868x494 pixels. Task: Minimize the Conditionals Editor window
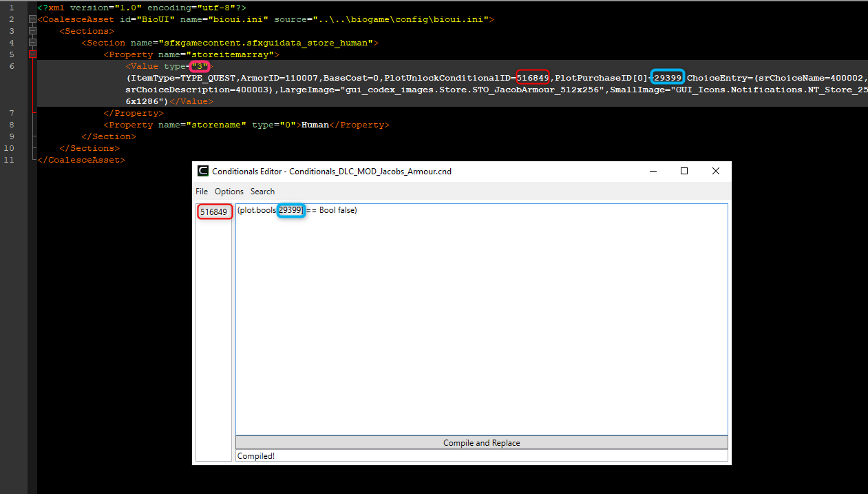[x=652, y=171]
